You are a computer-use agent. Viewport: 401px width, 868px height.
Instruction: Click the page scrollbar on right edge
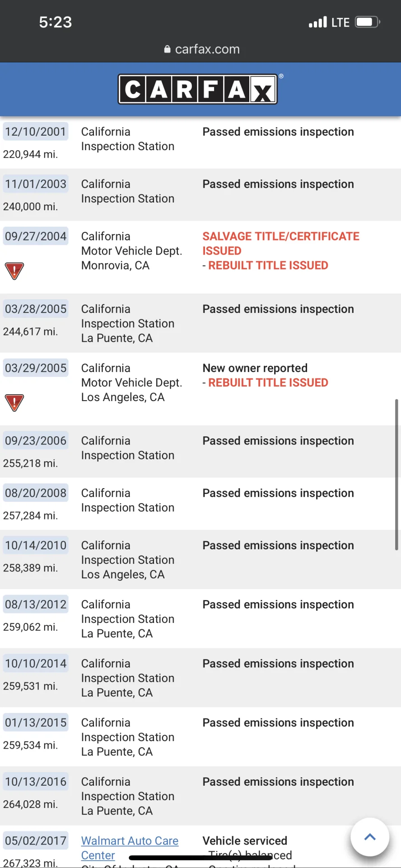pyautogui.click(x=396, y=474)
